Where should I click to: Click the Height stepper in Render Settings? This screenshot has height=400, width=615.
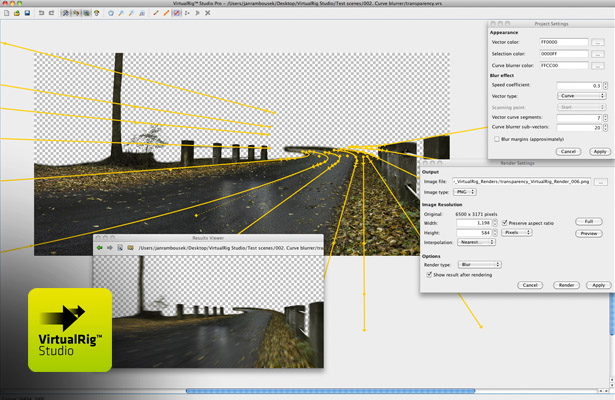pos(495,233)
